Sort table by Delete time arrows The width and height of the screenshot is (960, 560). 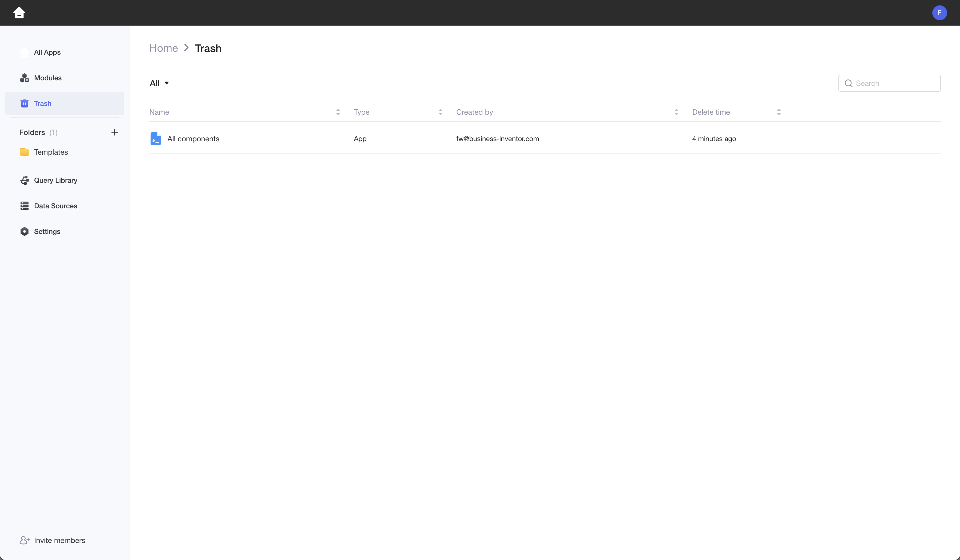[x=779, y=112]
